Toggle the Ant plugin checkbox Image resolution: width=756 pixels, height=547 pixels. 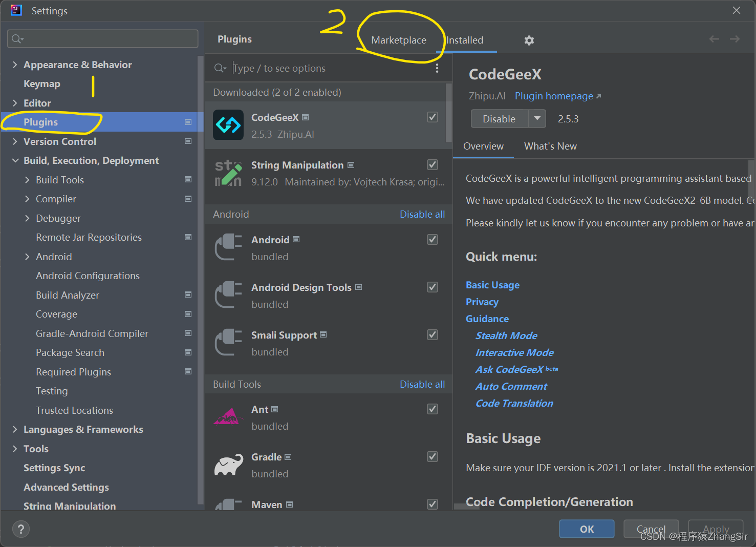[433, 409]
